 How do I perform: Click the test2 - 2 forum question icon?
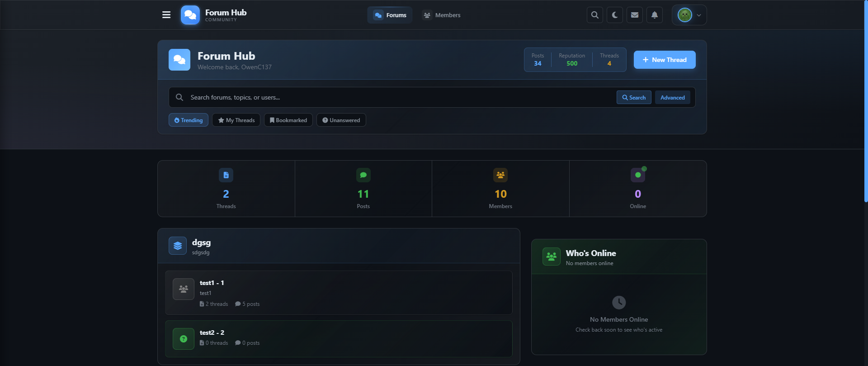pyautogui.click(x=184, y=339)
